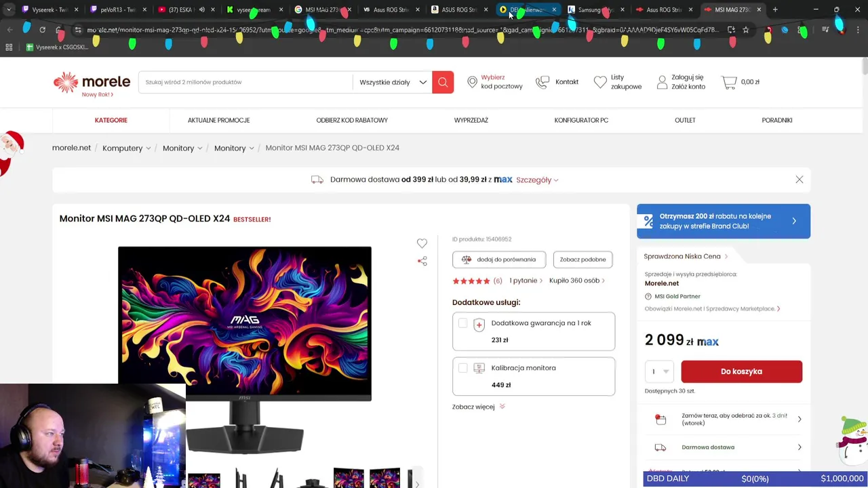Open KATEGORIE menu

[111, 120]
